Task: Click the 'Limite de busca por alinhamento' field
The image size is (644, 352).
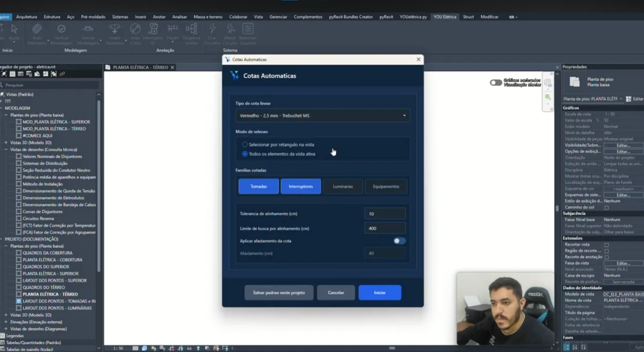Action: [385, 228]
